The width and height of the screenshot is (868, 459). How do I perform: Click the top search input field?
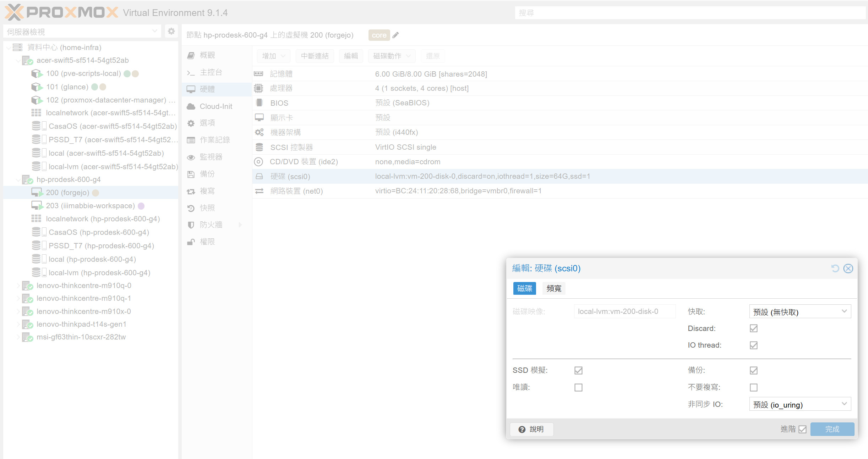690,13
